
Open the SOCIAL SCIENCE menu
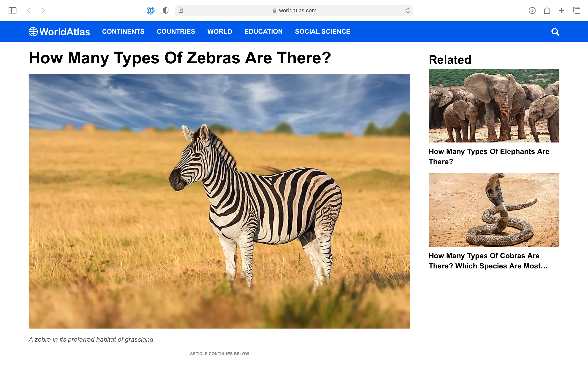pyautogui.click(x=322, y=31)
